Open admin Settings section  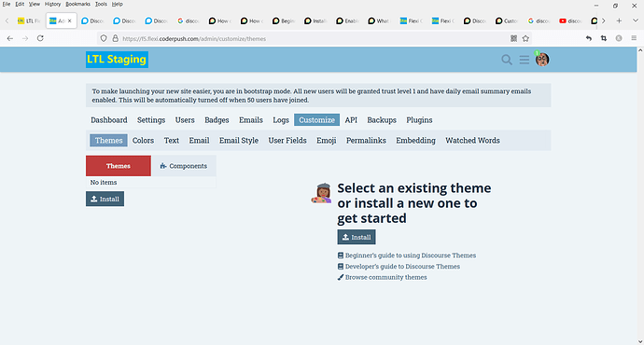tap(151, 119)
